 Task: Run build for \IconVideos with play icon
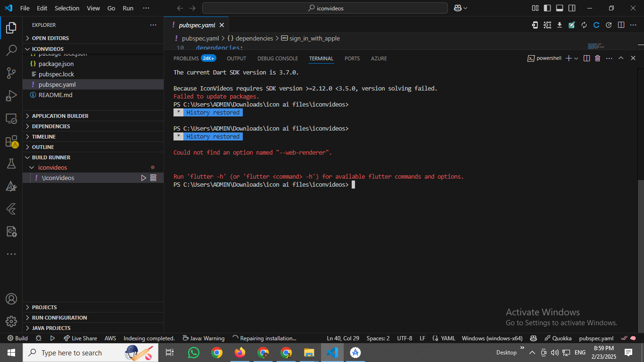pyautogui.click(x=144, y=178)
